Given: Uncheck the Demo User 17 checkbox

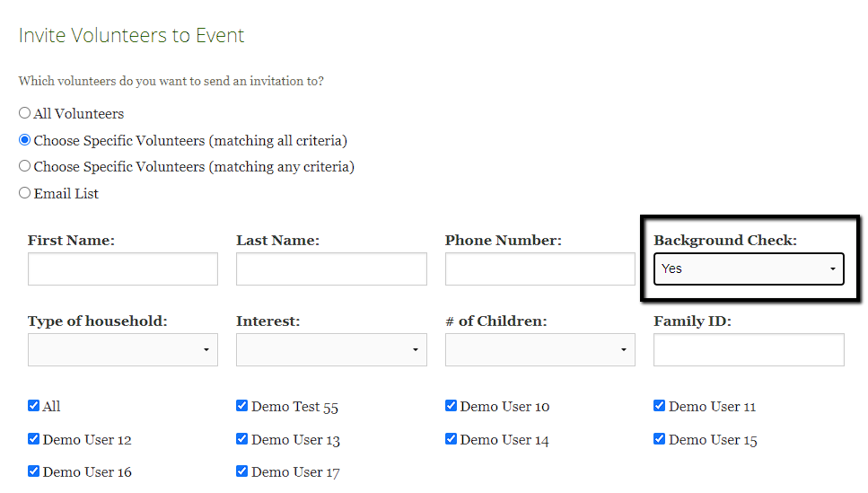Looking at the screenshot, I should 242,471.
